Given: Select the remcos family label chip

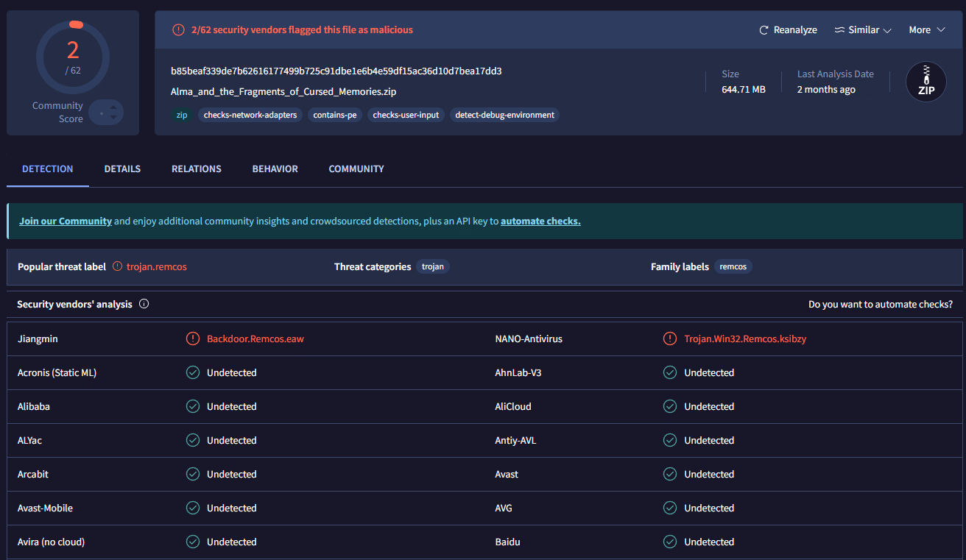Looking at the screenshot, I should [733, 266].
